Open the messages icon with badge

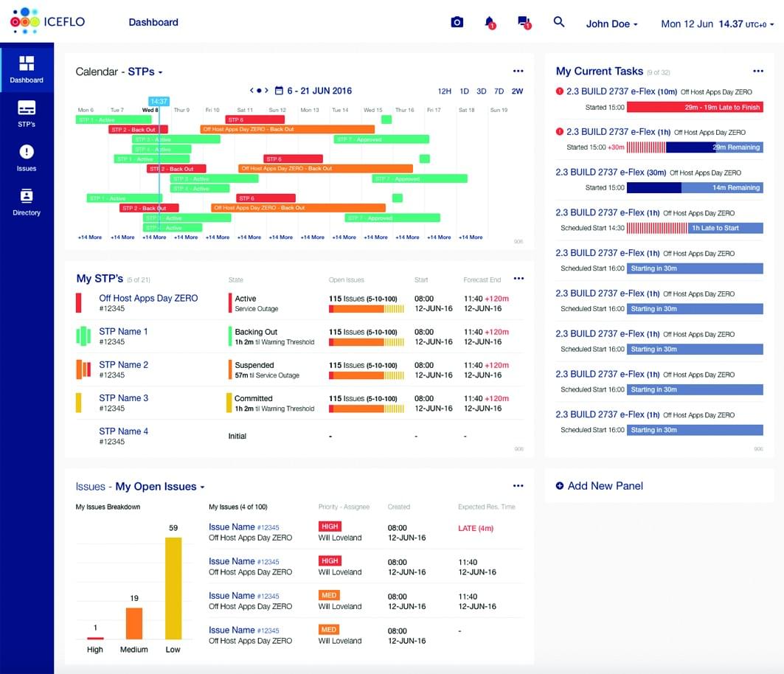524,22
